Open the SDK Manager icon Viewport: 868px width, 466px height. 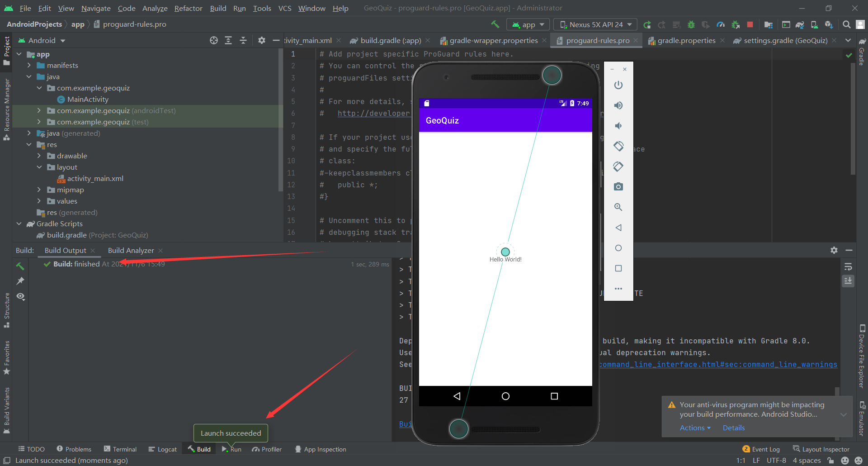coord(829,24)
